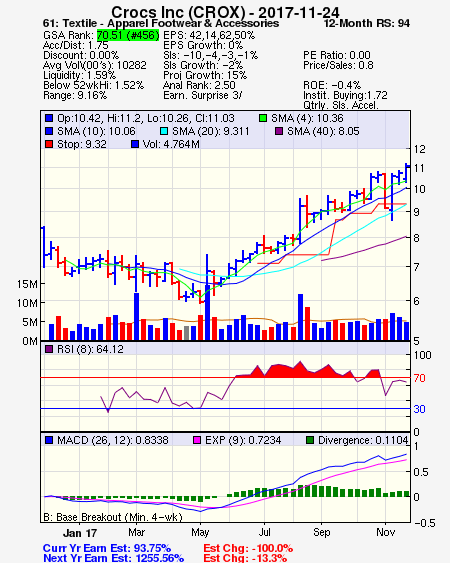
Task: Click the green Divergence legend square
Action: coord(310,440)
